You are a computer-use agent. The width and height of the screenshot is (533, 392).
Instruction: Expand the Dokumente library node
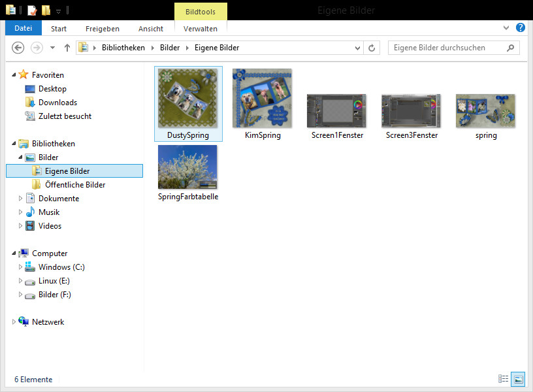click(x=21, y=199)
